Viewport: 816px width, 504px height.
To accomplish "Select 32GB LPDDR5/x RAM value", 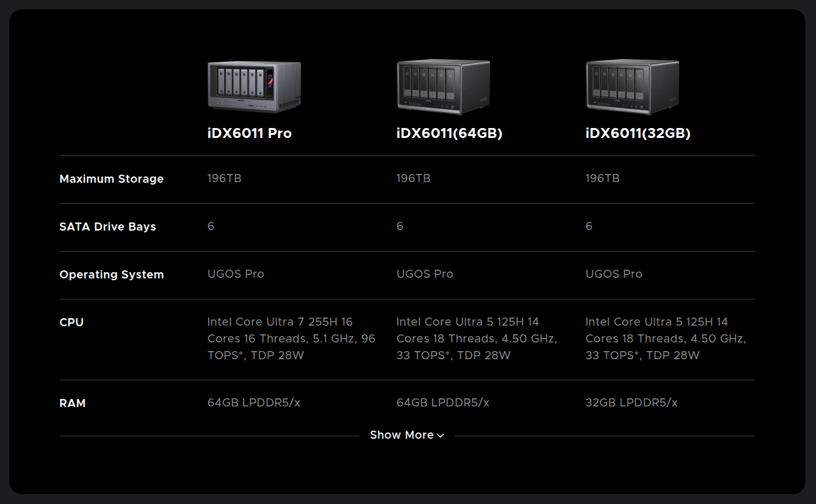I will tap(631, 403).
